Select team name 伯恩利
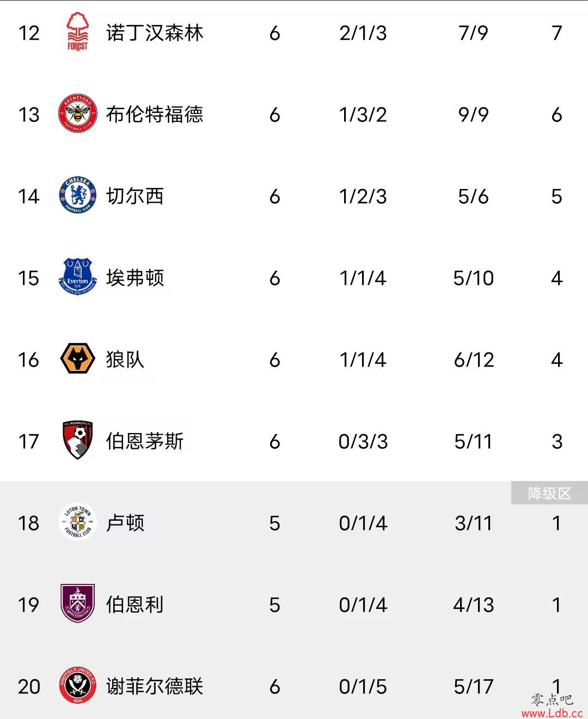 (135, 605)
